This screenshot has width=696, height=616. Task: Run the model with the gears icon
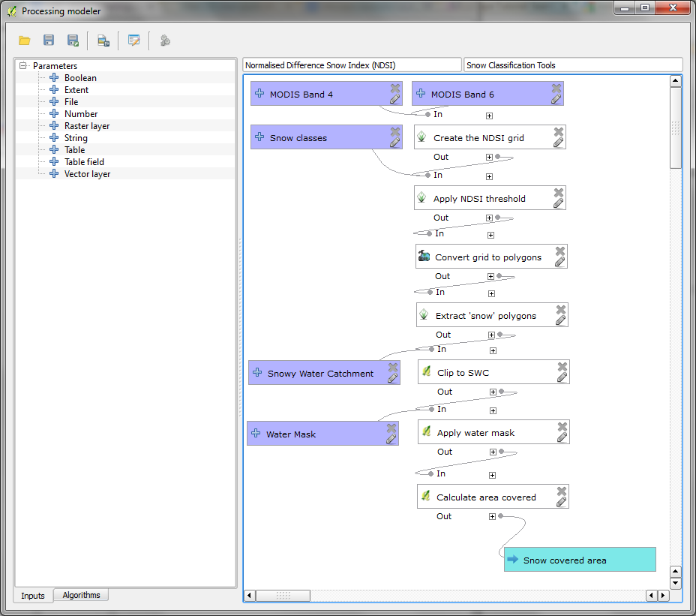point(165,41)
